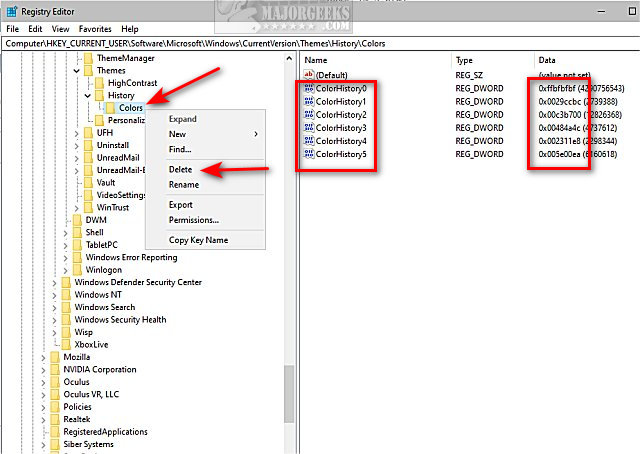Open the File menu
640x454 pixels.
[x=13, y=29]
